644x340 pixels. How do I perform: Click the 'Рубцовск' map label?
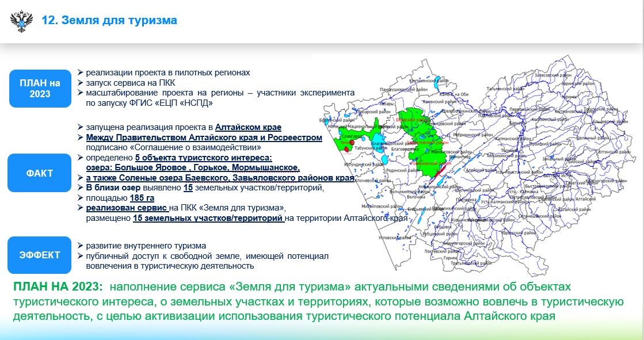(x=443, y=227)
